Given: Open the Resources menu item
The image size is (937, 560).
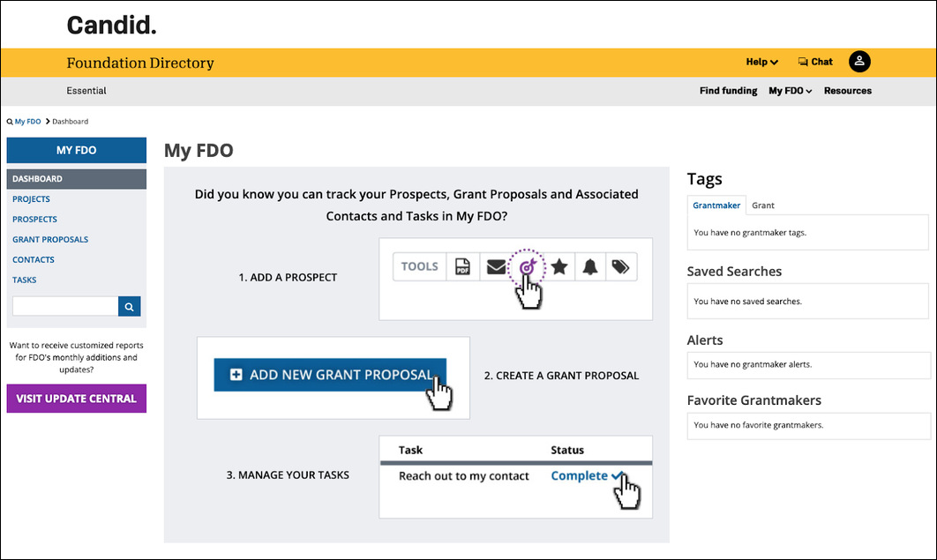Looking at the screenshot, I should click(x=847, y=91).
